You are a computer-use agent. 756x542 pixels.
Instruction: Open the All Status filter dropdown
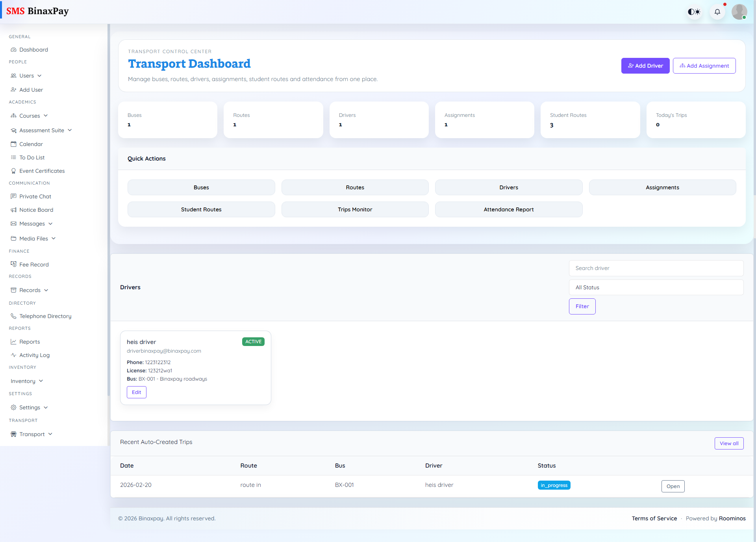pos(656,287)
